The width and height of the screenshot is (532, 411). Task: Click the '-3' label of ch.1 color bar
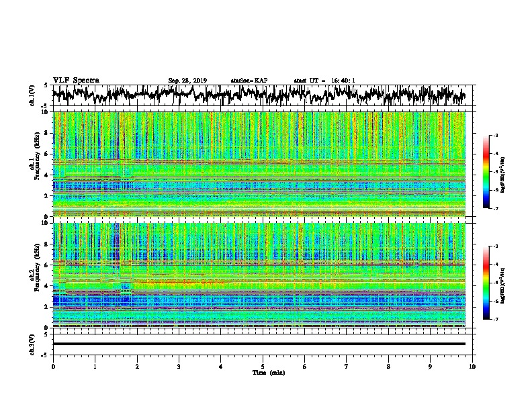click(495, 135)
